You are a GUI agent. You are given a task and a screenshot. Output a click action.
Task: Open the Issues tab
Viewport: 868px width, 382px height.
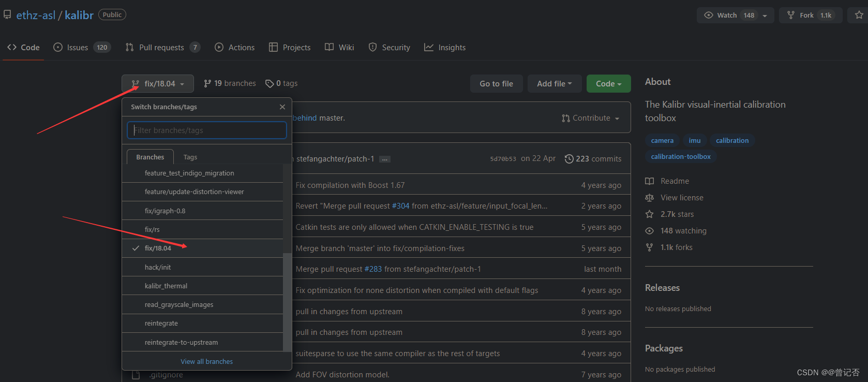[x=82, y=47]
